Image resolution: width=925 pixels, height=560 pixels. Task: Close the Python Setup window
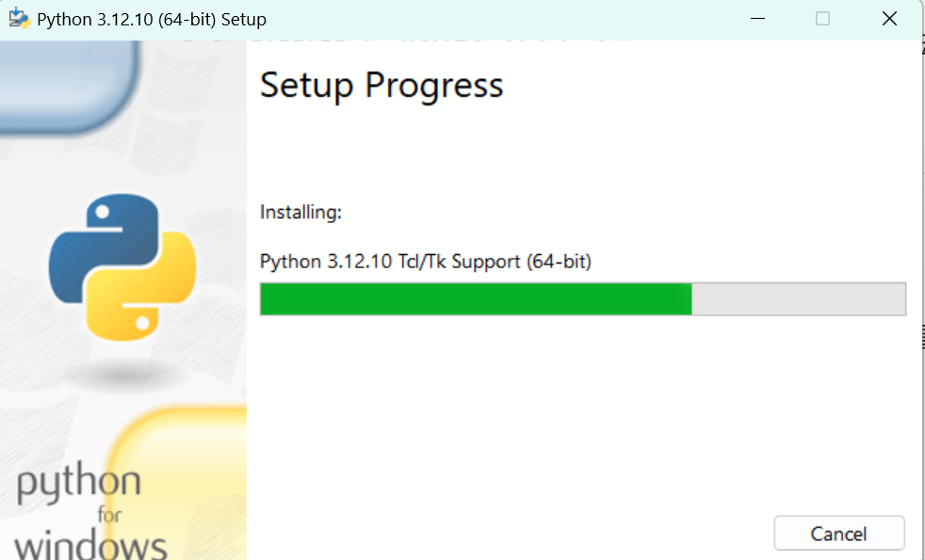(889, 19)
